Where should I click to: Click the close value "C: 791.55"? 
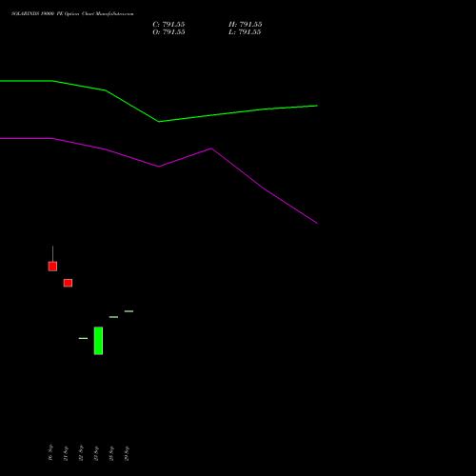point(169,25)
